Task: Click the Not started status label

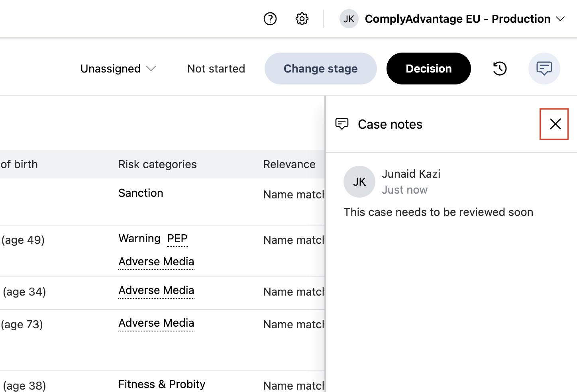Action: pyautogui.click(x=216, y=69)
